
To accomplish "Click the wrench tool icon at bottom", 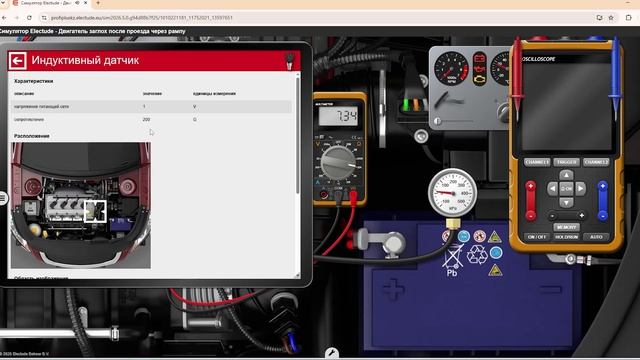I will click(x=332, y=353).
